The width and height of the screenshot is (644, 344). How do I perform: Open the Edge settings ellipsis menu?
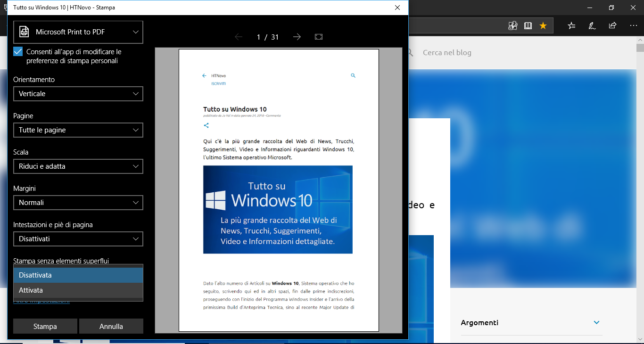(x=633, y=25)
